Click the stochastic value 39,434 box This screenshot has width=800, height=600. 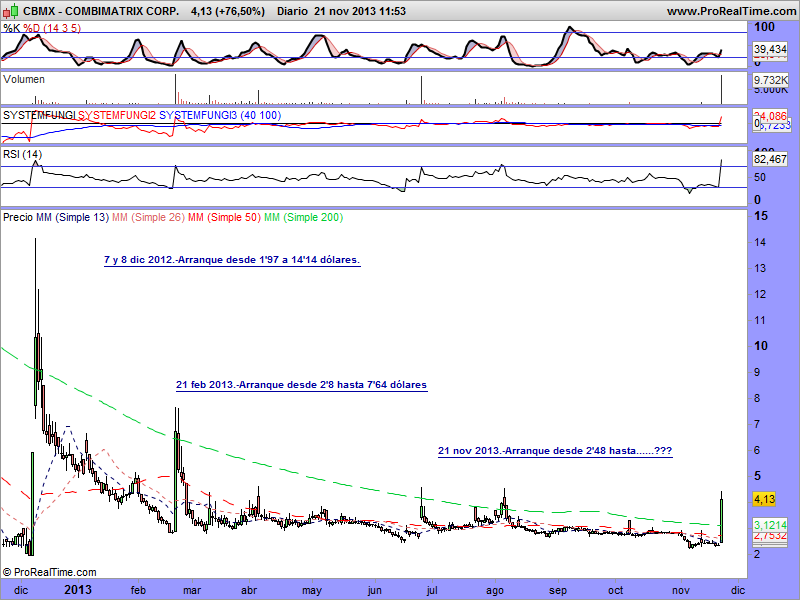770,49
